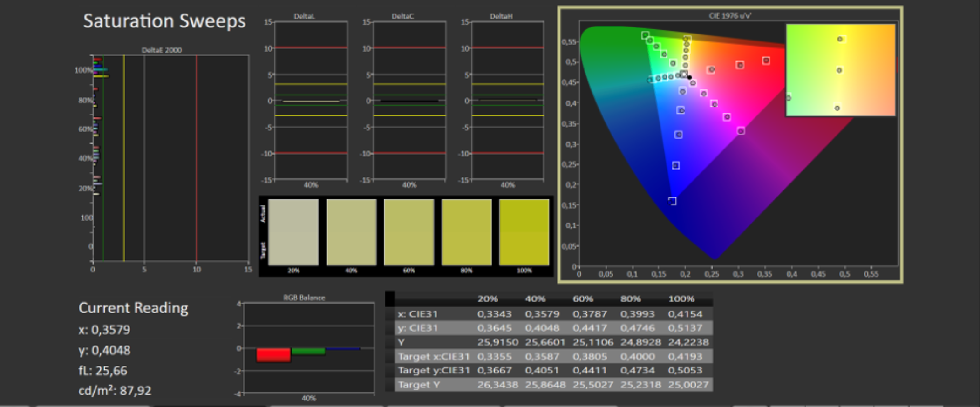Click the zoomed inset in CIE chart
This screenshot has height=407, width=980.
840,70
